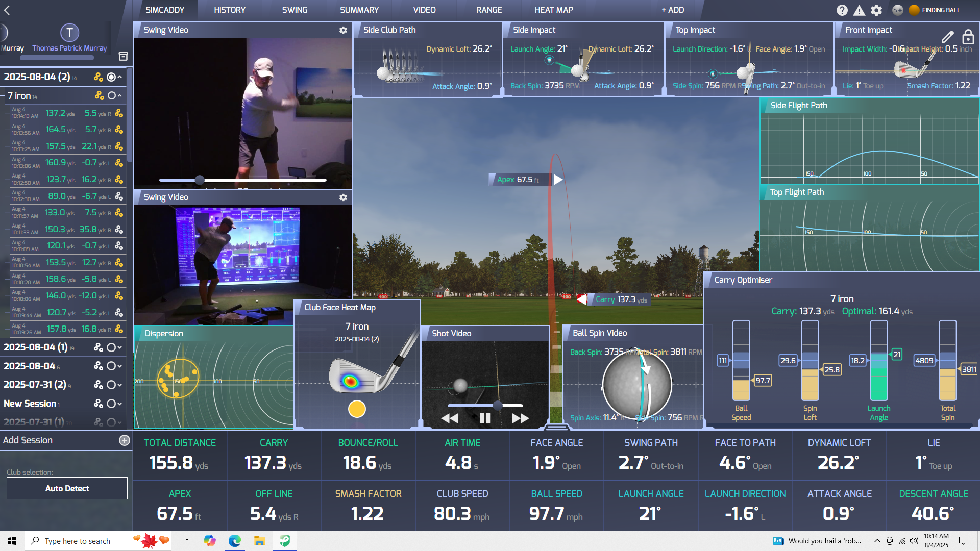Open settings gear in top bar
The image size is (980, 551).
876,10
